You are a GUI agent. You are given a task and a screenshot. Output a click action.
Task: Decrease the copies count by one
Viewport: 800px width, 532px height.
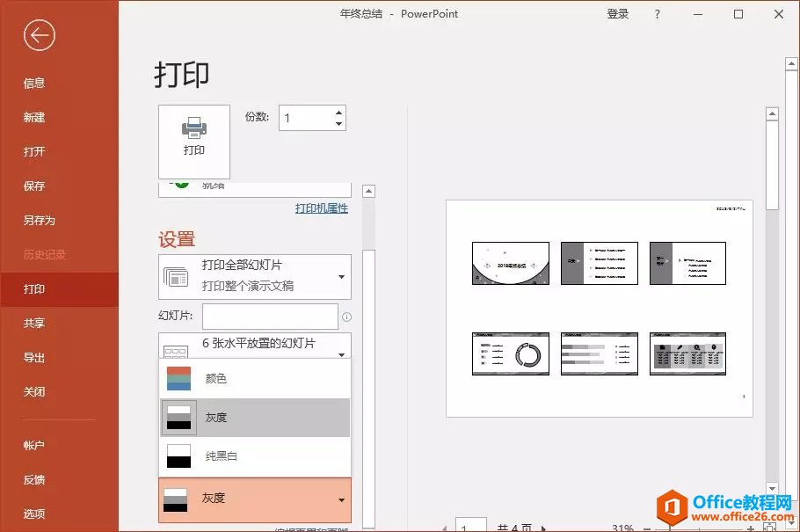click(339, 124)
